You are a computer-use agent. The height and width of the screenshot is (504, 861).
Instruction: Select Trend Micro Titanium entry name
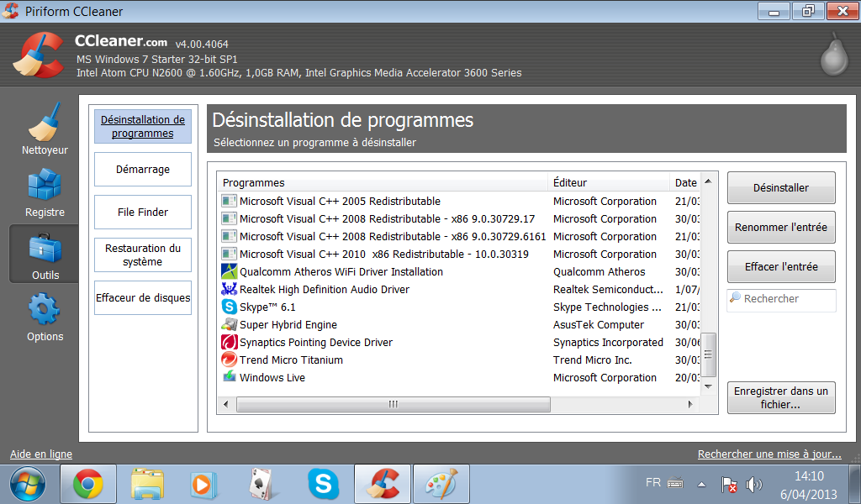pos(291,360)
